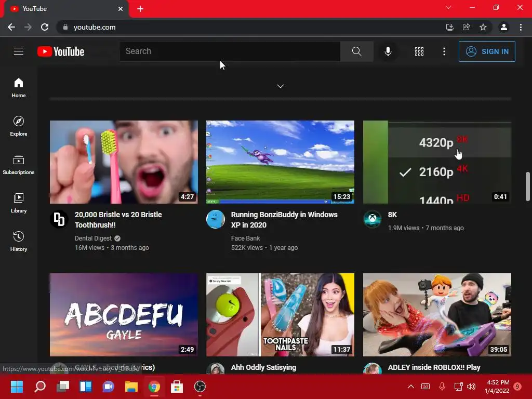Click the SIGN IN button
This screenshot has width=532, height=399.
coord(487,51)
